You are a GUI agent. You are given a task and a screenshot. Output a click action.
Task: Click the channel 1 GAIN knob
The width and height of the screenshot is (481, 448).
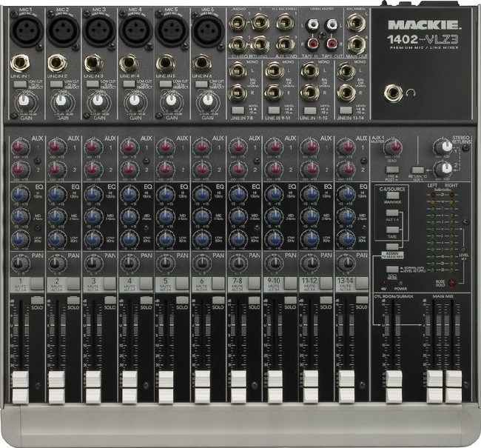pyautogui.click(x=24, y=101)
